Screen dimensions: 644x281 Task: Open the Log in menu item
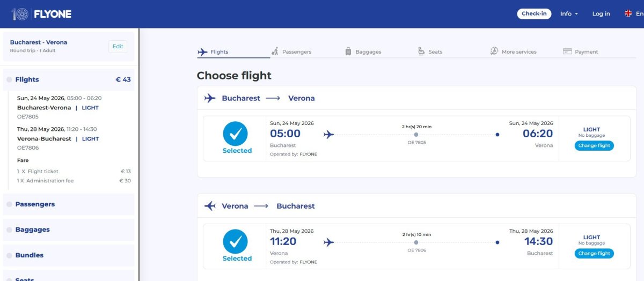click(601, 14)
